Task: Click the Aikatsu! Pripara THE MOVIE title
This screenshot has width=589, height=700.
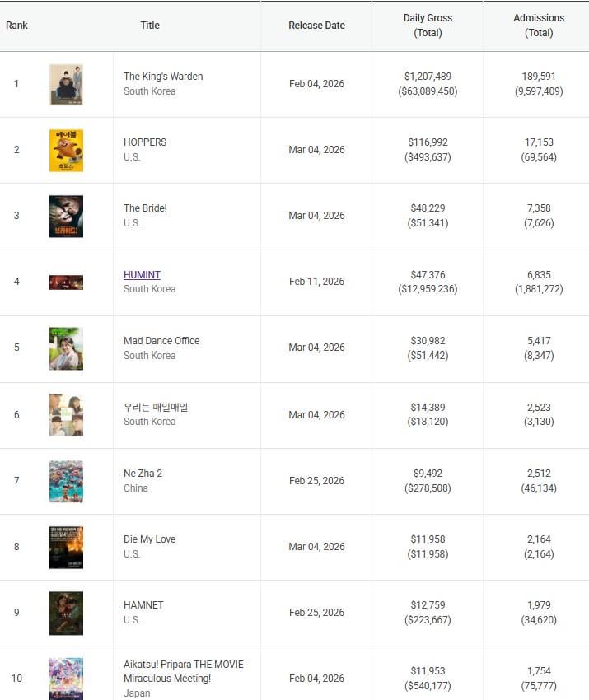Action: [x=185, y=671]
